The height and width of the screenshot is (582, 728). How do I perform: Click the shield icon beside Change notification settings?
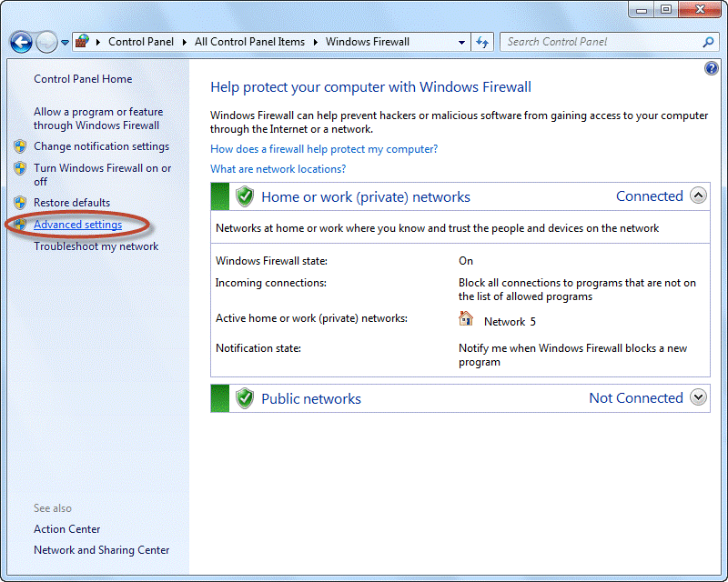(20, 145)
